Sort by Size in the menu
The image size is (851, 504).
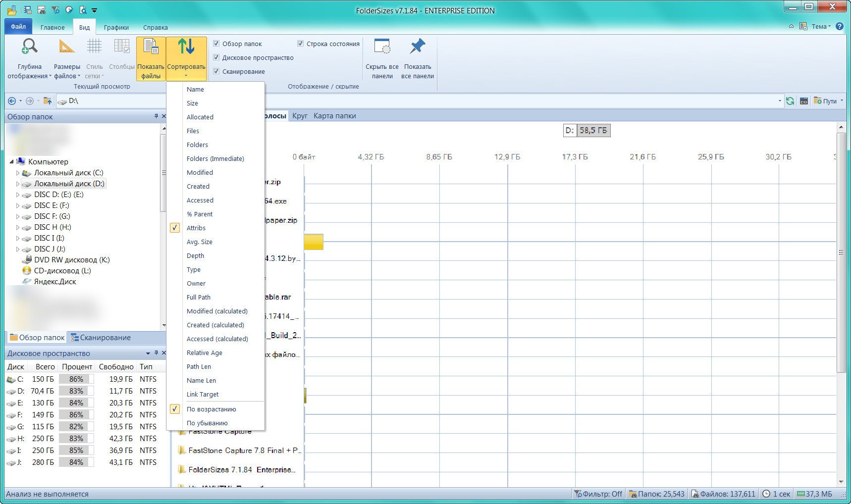click(215, 103)
